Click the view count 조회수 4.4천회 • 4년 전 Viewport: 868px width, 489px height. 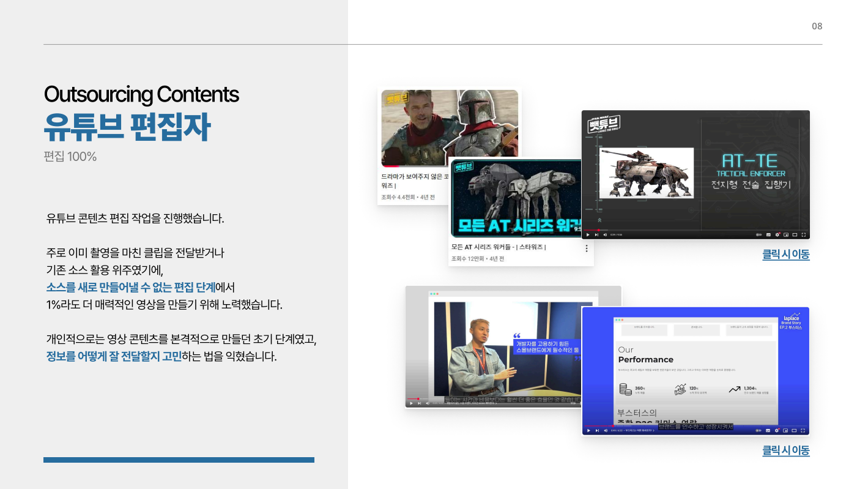pyautogui.click(x=408, y=197)
